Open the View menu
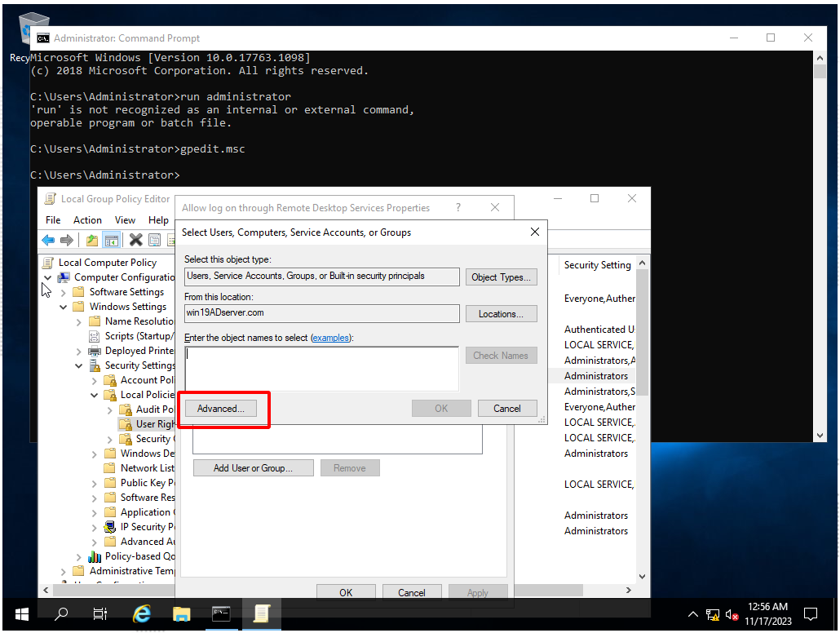840x633 pixels. pyautogui.click(x=125, y=219)
